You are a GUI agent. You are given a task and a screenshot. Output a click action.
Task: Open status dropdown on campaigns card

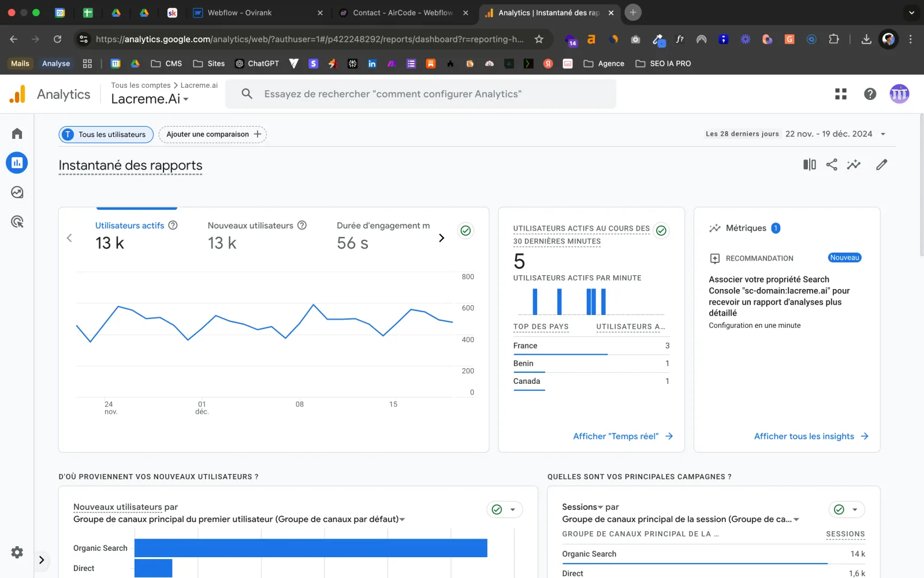847,509
